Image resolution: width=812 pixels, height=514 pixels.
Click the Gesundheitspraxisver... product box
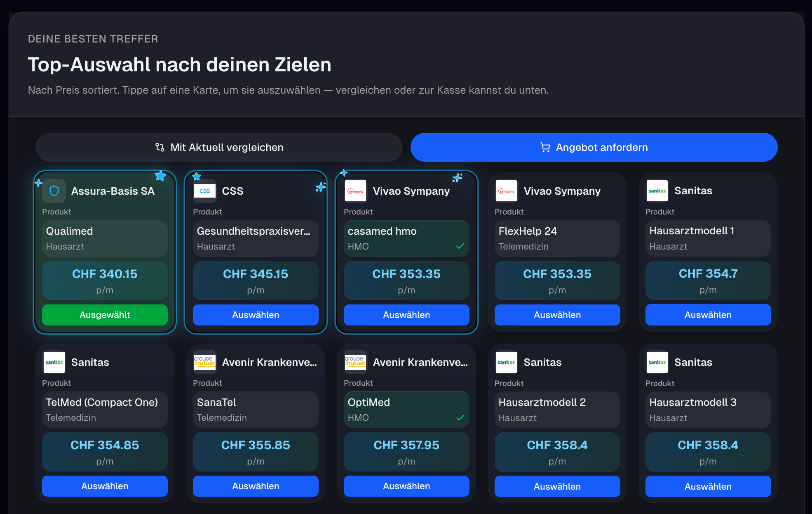(256, 238)
